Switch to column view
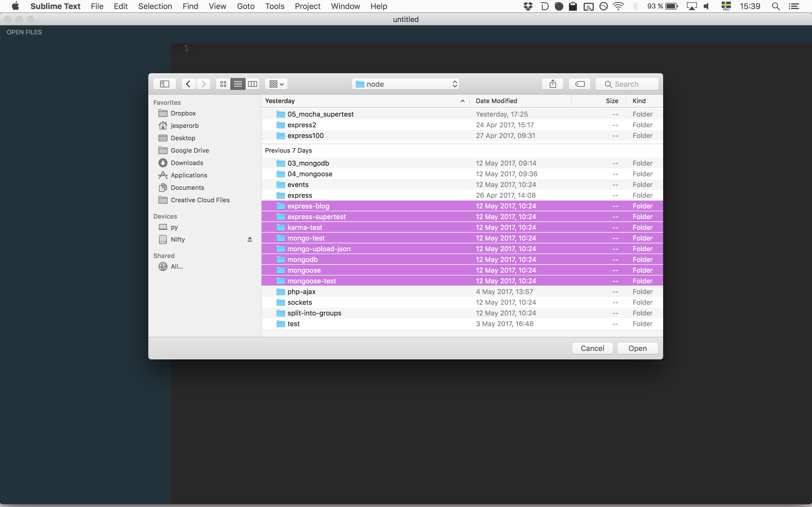Image resolution: width=812 pixels, height=507 pixels. [x=252, y=84]
